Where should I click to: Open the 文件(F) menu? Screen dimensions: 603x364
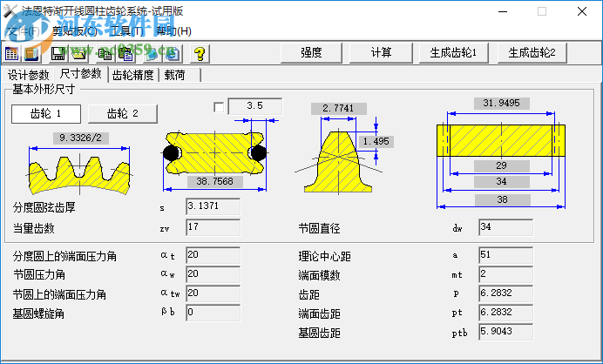[x=23, y=30]
